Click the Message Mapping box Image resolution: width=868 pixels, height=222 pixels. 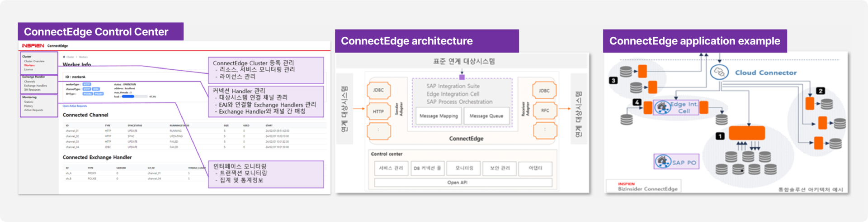pos(439,116)
